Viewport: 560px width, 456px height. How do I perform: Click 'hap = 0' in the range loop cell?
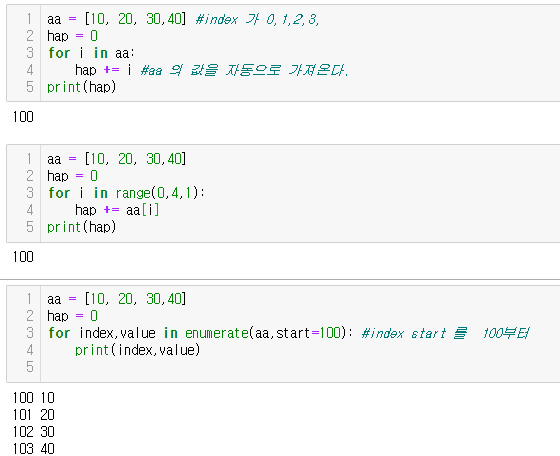[x=72, y=176]
